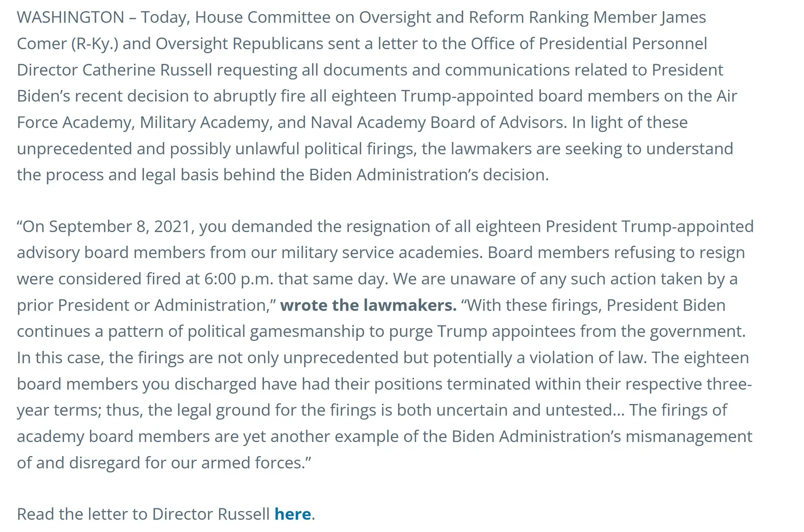The image size is (804, 532).
Task: Click the text 'Read the letter to Director Russell'
Action: coord(144,514)
